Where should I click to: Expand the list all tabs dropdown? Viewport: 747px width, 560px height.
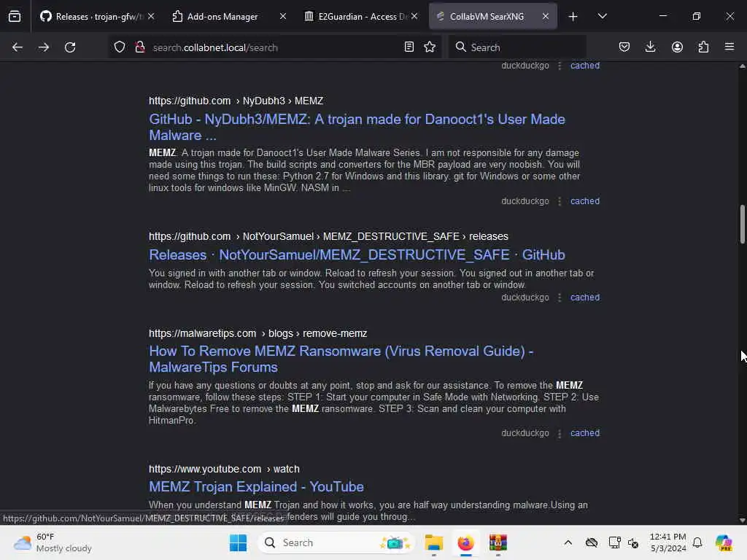pos(602,16)
